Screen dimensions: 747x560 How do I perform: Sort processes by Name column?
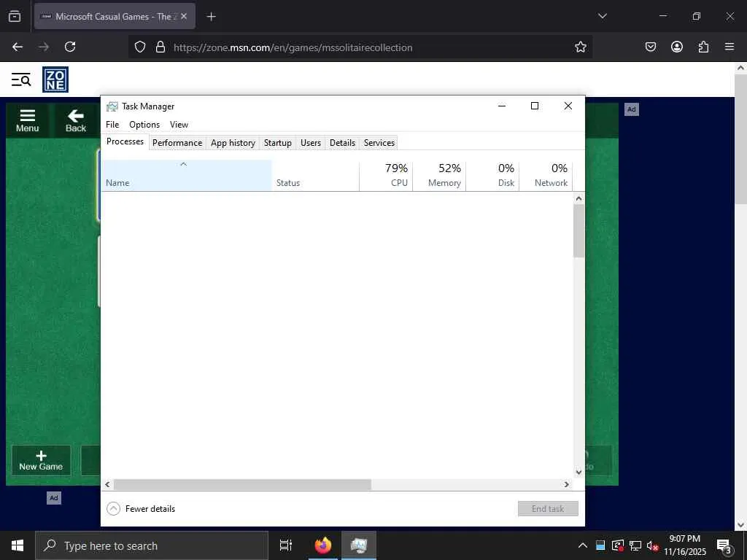point(186,176)
